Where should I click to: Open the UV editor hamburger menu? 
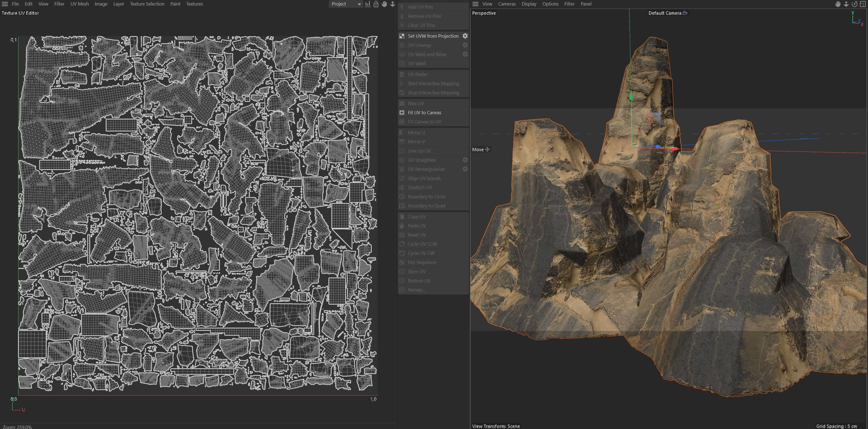(x=5, y=4)
